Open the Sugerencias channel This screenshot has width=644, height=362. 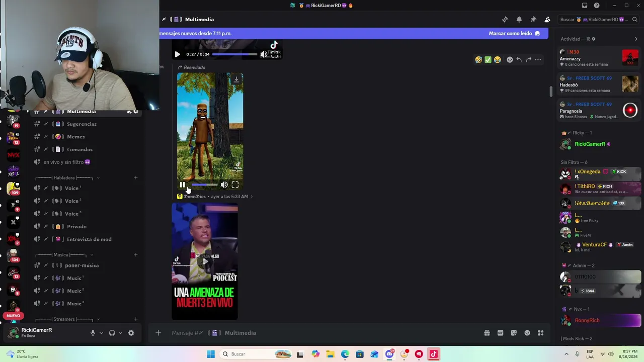[x=82, y=124]
